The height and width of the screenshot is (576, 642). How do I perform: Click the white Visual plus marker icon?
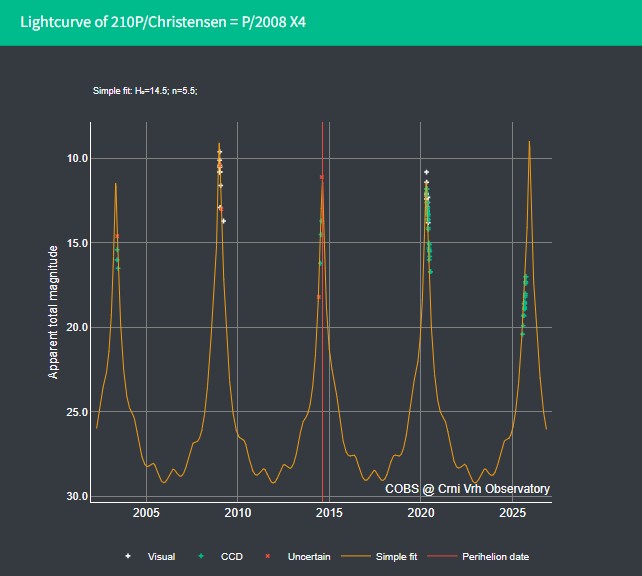128,556
